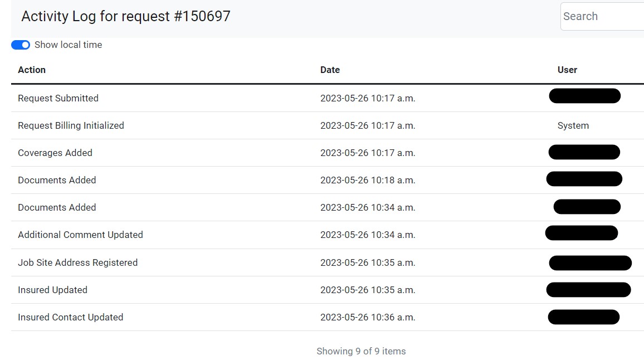This screenshot has height=360, width=644.
Task: Sort by the Date column header
Action: pos(330,70)
